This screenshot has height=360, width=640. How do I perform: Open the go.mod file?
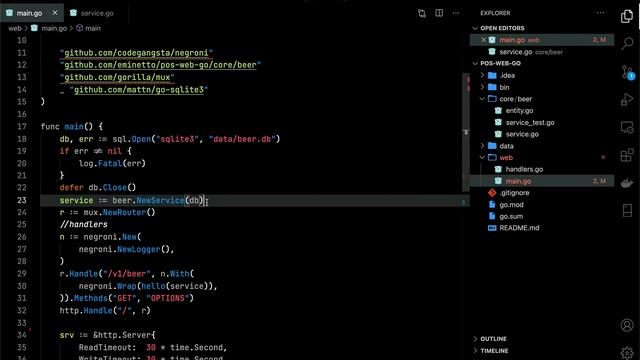(511, 205)
